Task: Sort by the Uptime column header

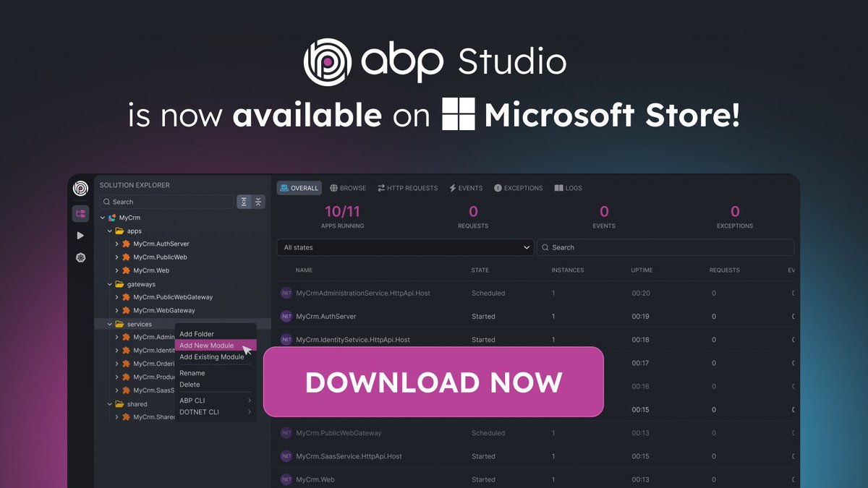Action: [x=642, y=270]
